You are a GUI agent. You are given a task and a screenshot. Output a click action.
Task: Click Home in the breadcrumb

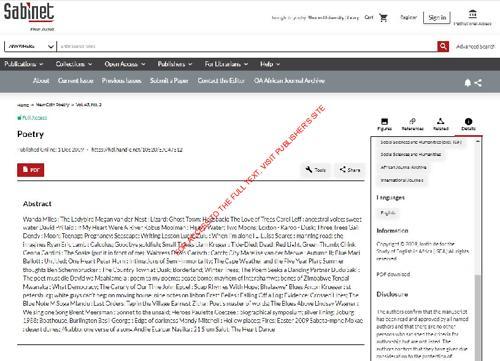23,105
